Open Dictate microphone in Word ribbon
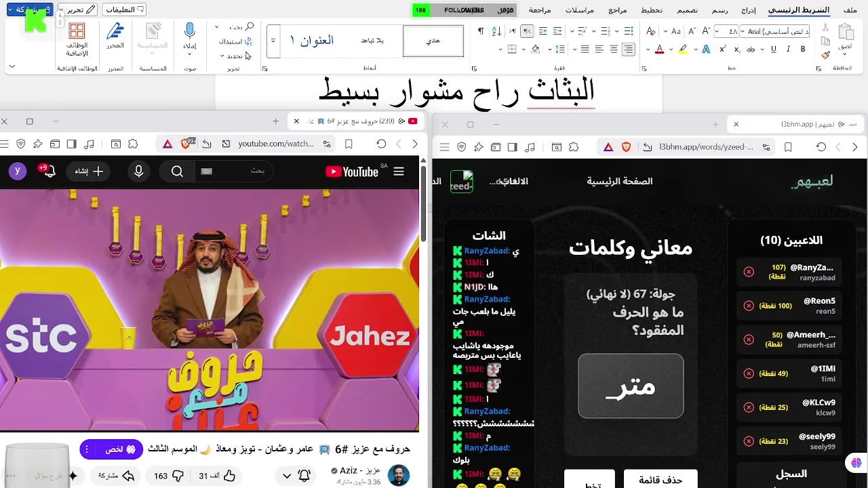Screen dimensions: 868x488 point(190,35)
